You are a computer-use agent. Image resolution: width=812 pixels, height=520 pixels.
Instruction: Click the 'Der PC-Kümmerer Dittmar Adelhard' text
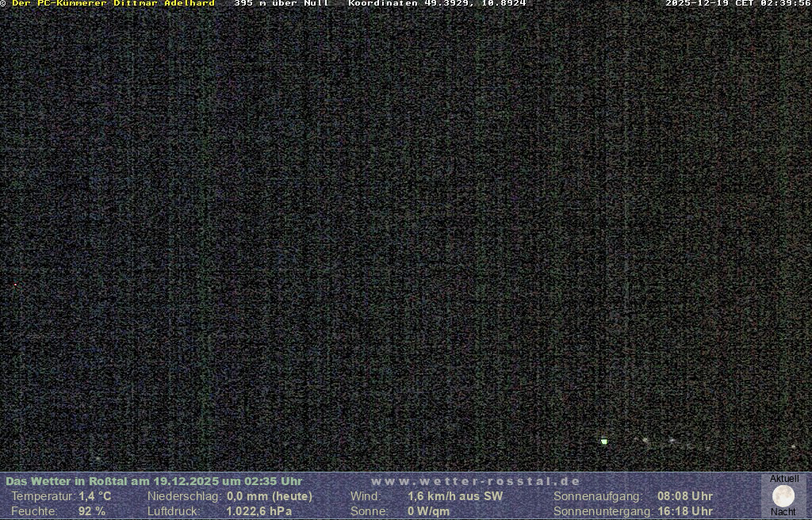[113, 3]
